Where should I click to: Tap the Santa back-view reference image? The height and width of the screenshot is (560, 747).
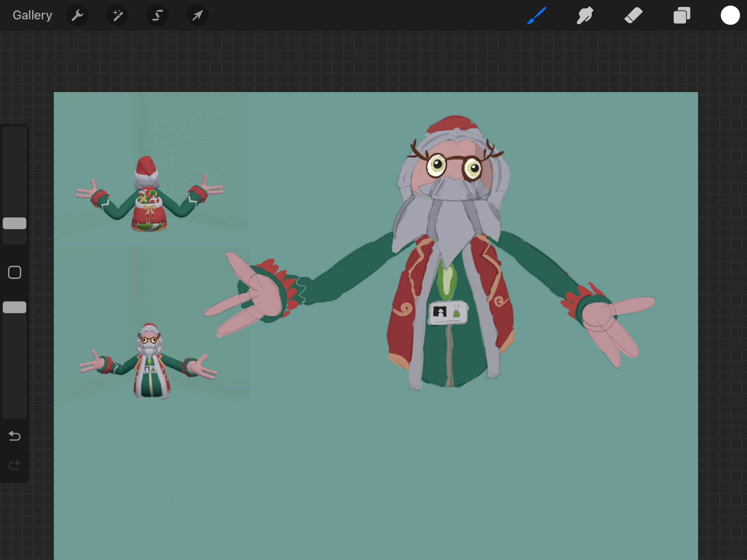point(150,194)
